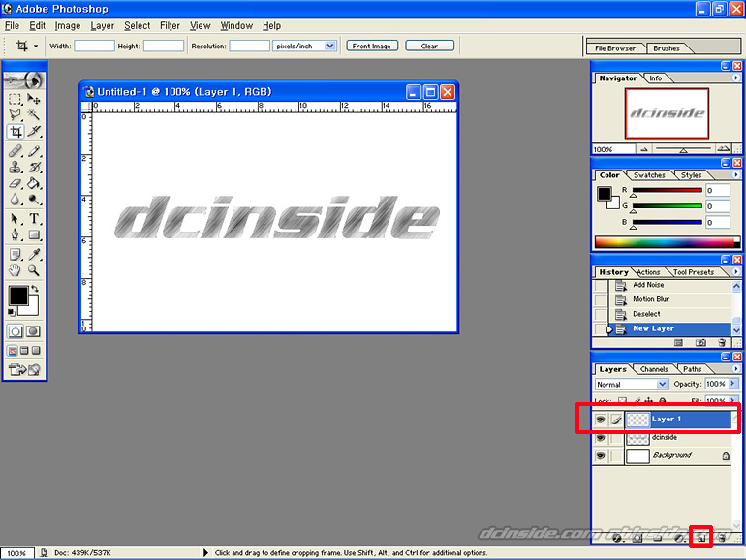Viewport: 746px width, 560px height.
Task: Choose the History Brush tool
Action: [x=33, y=168]
